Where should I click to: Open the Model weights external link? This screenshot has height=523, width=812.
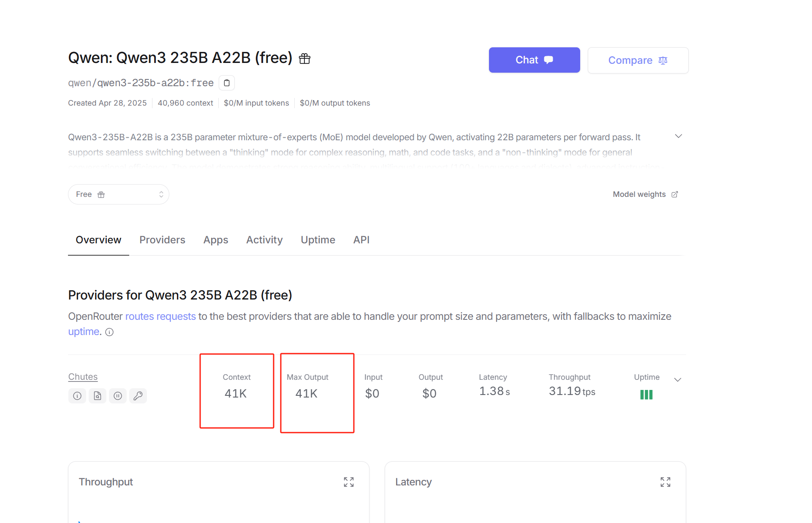coord(645,194)
